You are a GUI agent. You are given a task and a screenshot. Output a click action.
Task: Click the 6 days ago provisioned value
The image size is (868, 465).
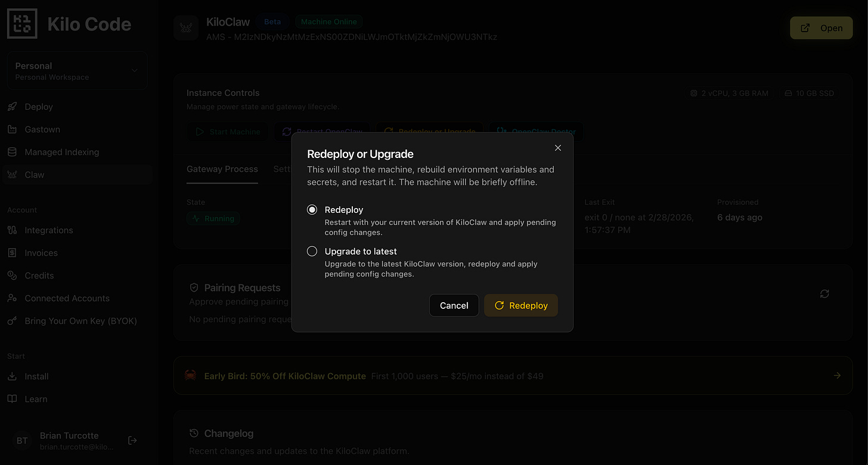click(x=740, y=218)
